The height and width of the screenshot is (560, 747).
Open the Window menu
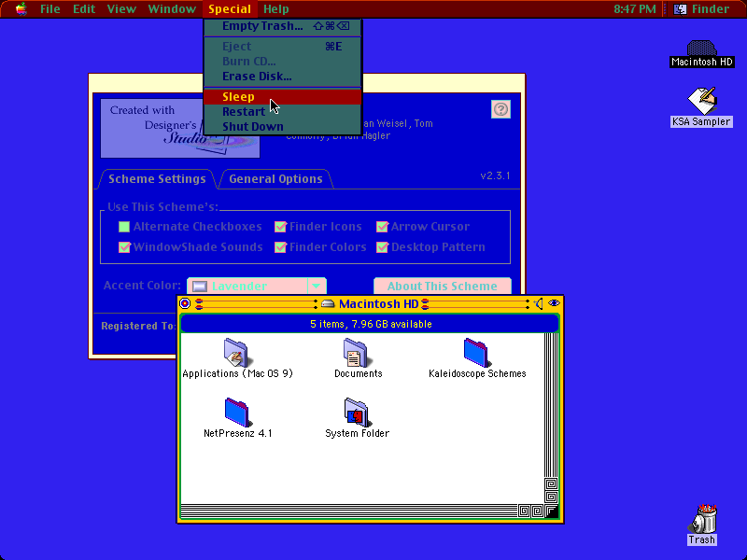[172, 9]
